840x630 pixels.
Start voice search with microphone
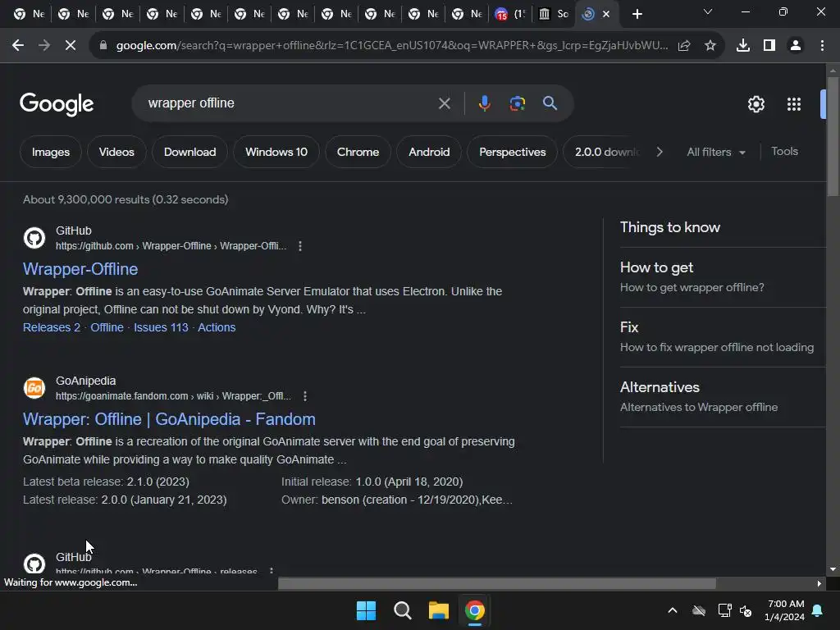pos(484,103)
